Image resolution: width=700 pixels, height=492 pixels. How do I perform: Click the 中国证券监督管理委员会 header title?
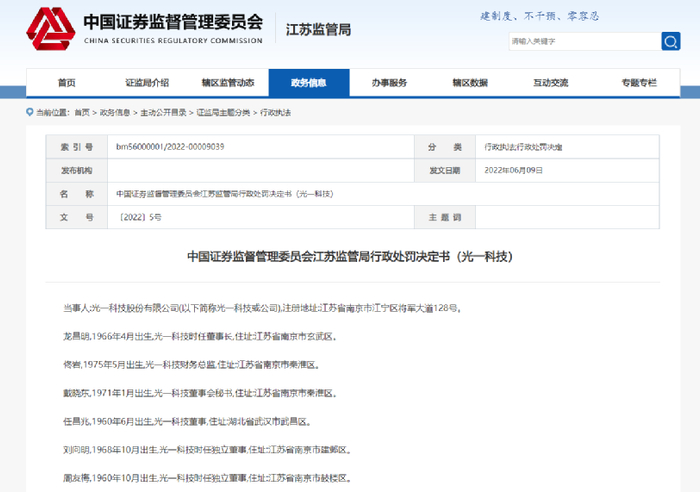(173, 22)
